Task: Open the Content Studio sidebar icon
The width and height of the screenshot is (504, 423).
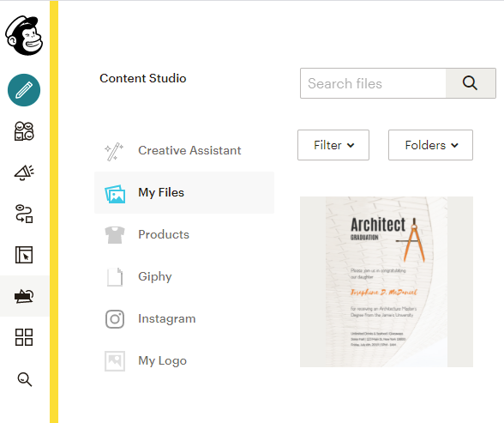Action: [x=24, y=296]
